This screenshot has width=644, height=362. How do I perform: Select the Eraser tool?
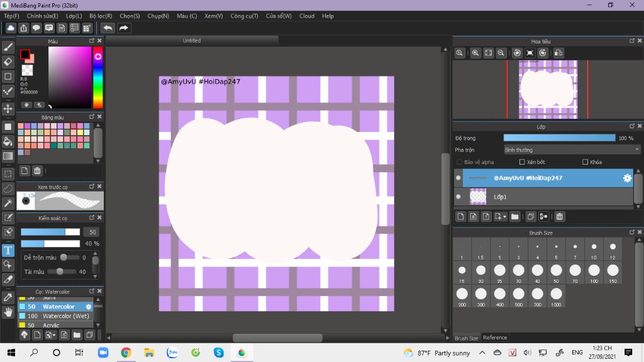point(8,62)
